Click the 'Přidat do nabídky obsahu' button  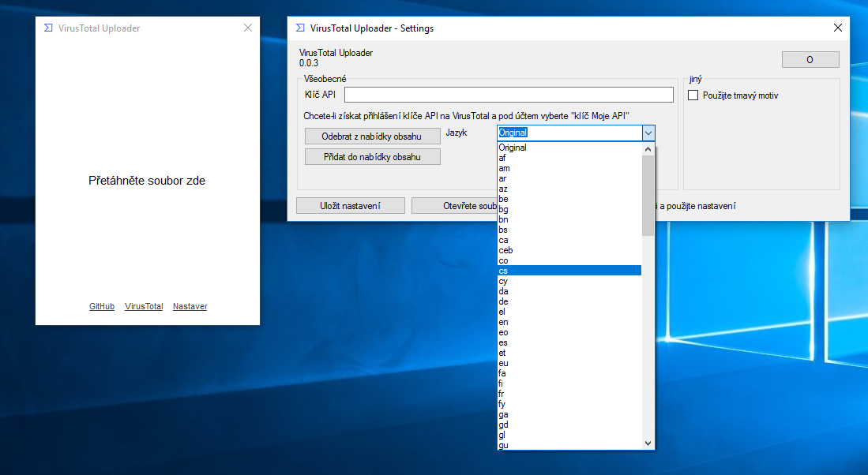pos(373,156)
